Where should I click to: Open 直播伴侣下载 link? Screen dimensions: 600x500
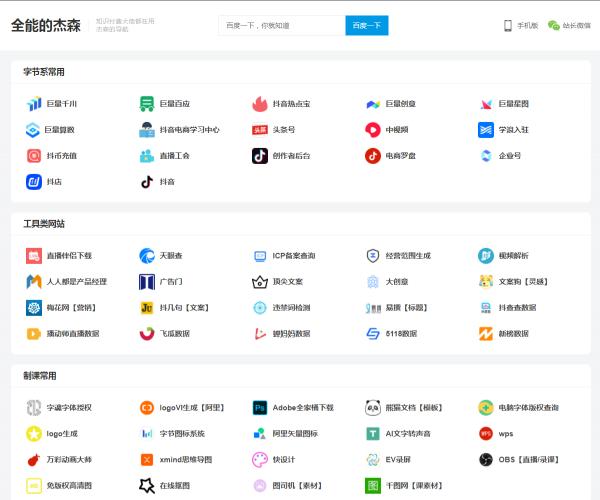pos(69,256)
